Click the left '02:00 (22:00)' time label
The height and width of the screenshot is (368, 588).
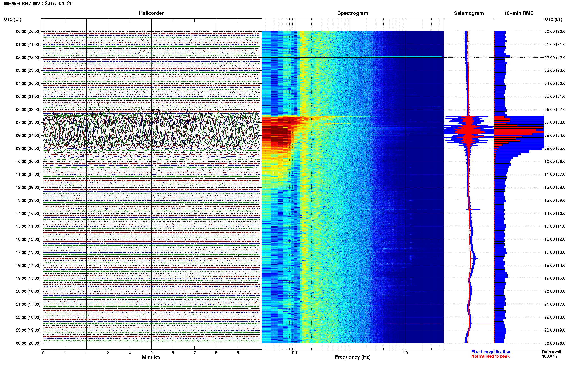coord(28,58)
